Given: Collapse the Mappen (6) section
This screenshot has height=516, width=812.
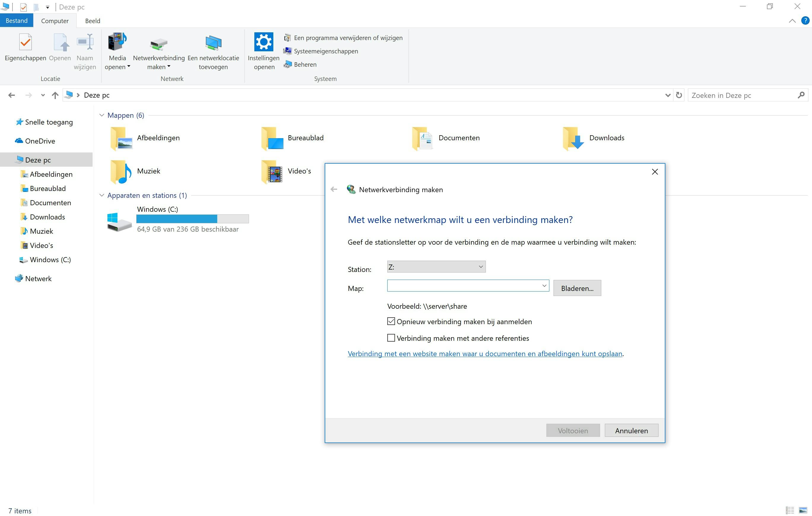Looking at the screenshot, I should click(101, 115).
